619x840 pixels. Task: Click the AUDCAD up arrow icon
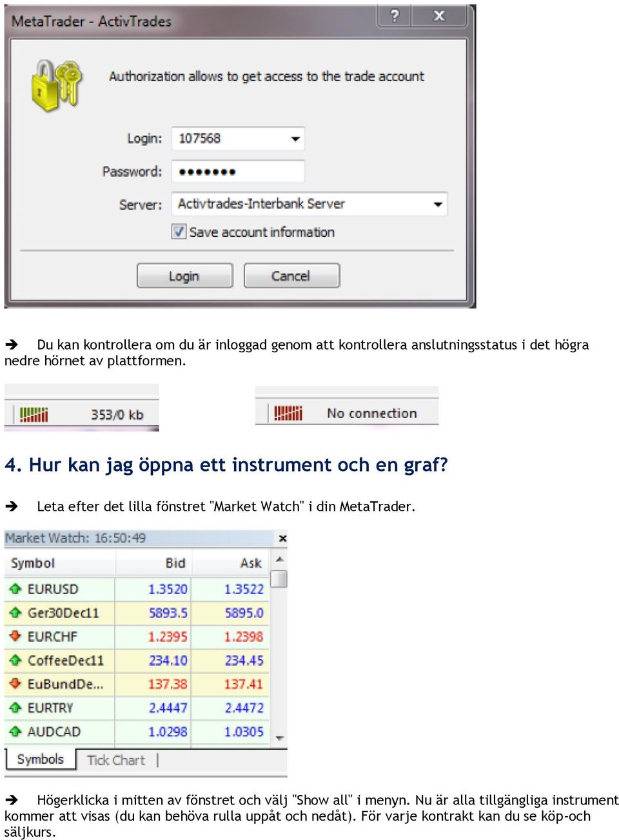point(15,732)
